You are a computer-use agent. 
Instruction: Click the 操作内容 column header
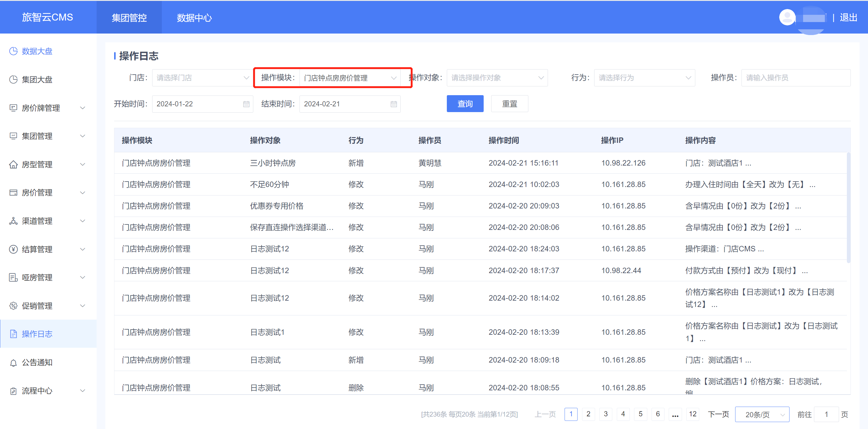click(x=700, y=140)
